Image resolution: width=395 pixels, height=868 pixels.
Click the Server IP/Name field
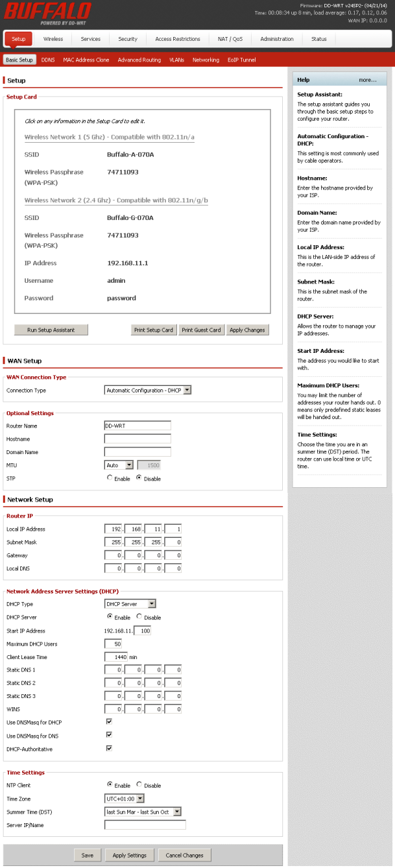pyautogui.click(x=145, y=825)
